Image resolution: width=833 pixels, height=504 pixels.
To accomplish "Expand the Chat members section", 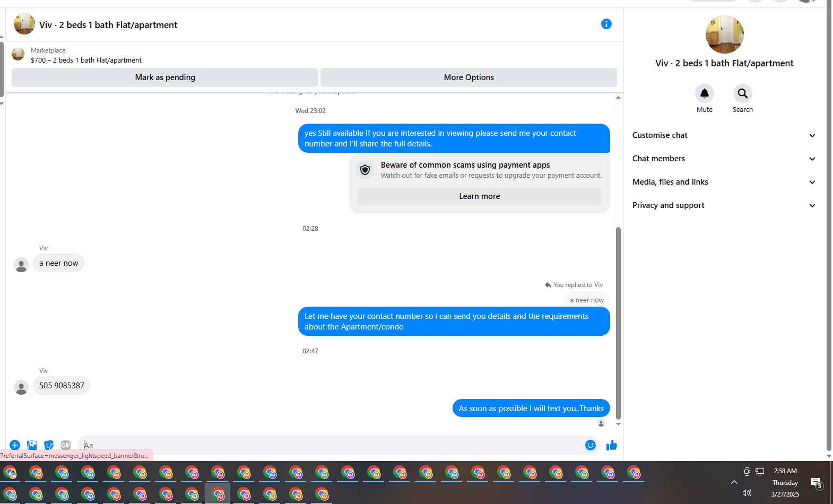I will (x=724, y=159).
